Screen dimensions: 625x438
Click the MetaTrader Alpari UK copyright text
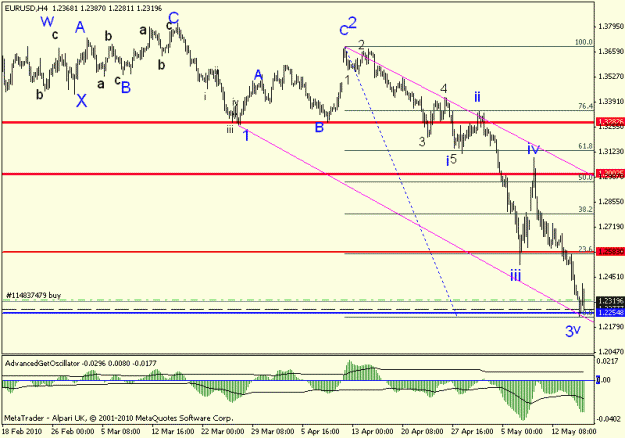(x=119, y=418)
